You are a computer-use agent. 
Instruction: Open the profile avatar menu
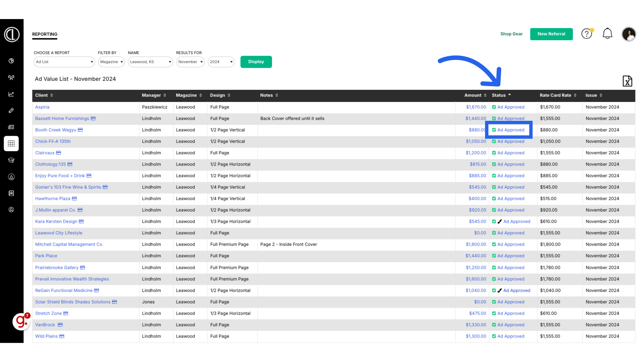pyautogui.click(x=629, y=34)
